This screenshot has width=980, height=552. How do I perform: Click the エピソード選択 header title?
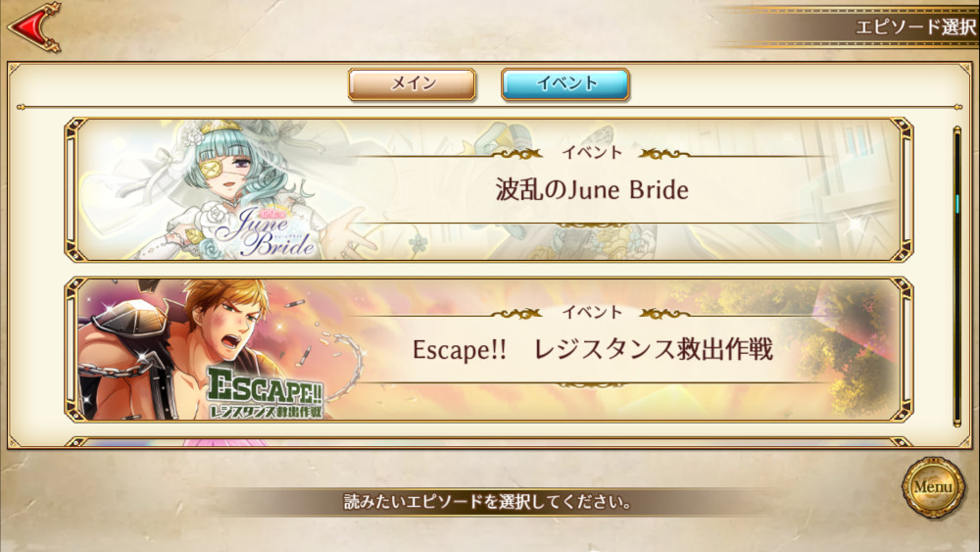[x=915, y=26]
